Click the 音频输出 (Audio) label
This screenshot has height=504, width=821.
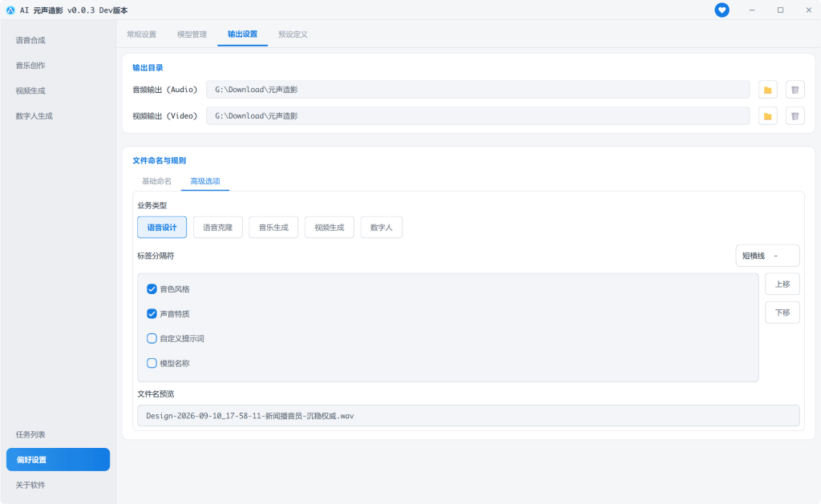pyautogui.click(x=165, y=90)
